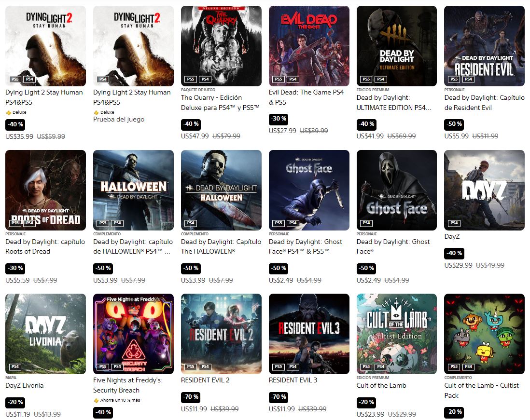Click the PS5 badge on Resident Evil 2

(191, 366)
